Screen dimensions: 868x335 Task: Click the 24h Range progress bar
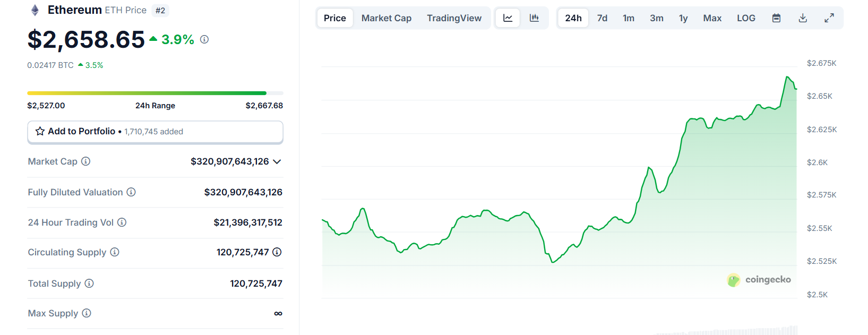coord(155,93)
